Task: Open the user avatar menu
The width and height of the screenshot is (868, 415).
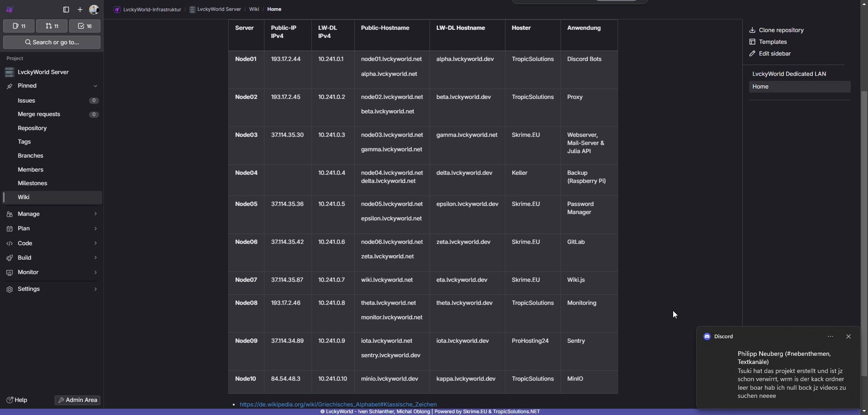Action: [94, 9]
